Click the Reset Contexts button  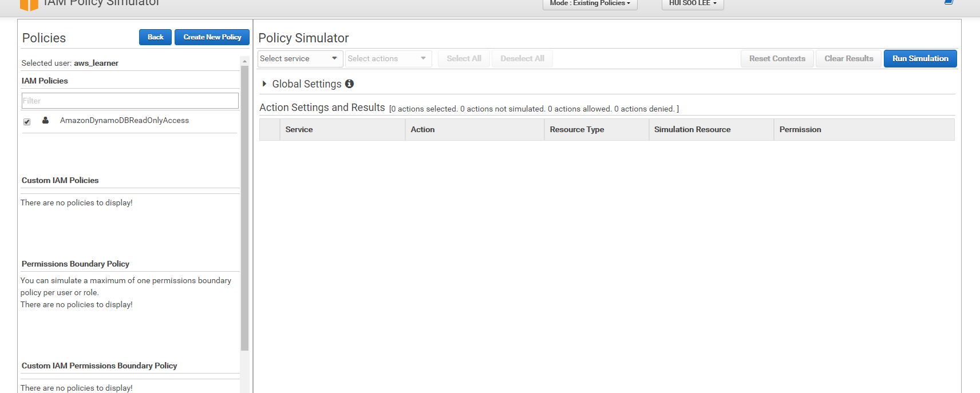[777, 58]
